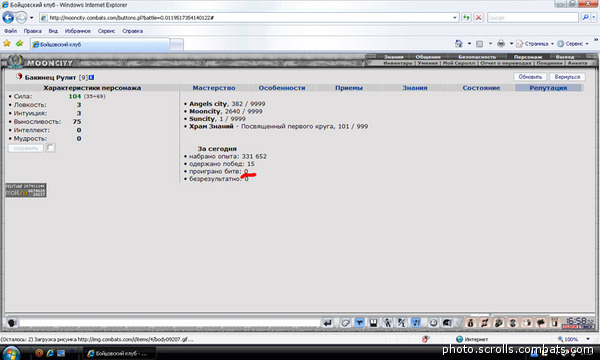Click the smiley face emoticons icon
Screen dimensions: 600x360
point(433,323)
